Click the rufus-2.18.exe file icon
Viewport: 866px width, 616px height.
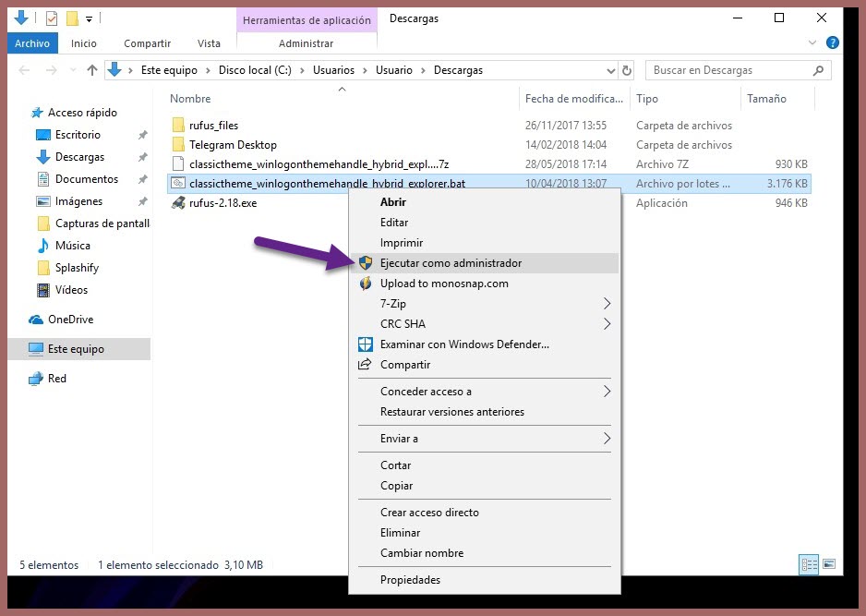tap(179, 203)
